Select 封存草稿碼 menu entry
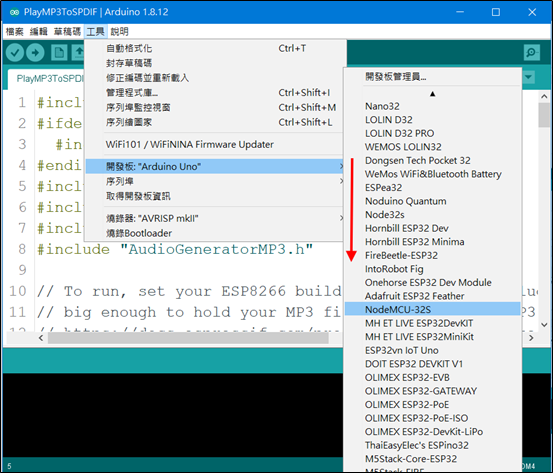The width and height of the screenshot is (553, 473). 214,63
